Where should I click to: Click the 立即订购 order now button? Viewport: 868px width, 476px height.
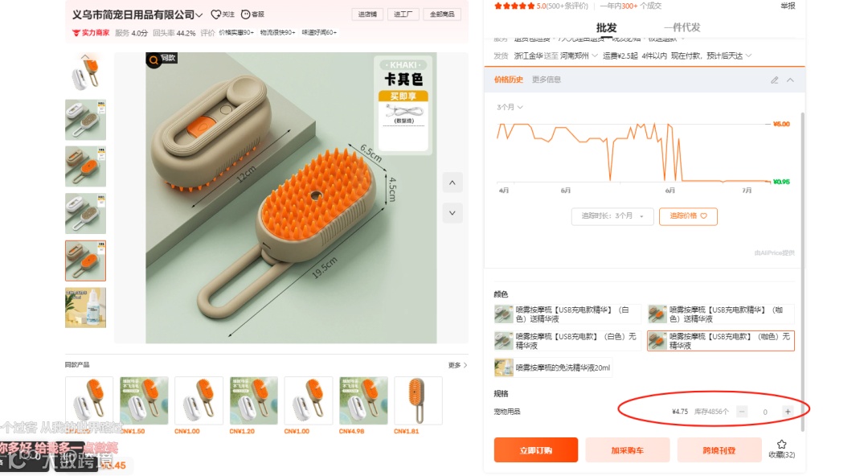(x=536, y=450)
